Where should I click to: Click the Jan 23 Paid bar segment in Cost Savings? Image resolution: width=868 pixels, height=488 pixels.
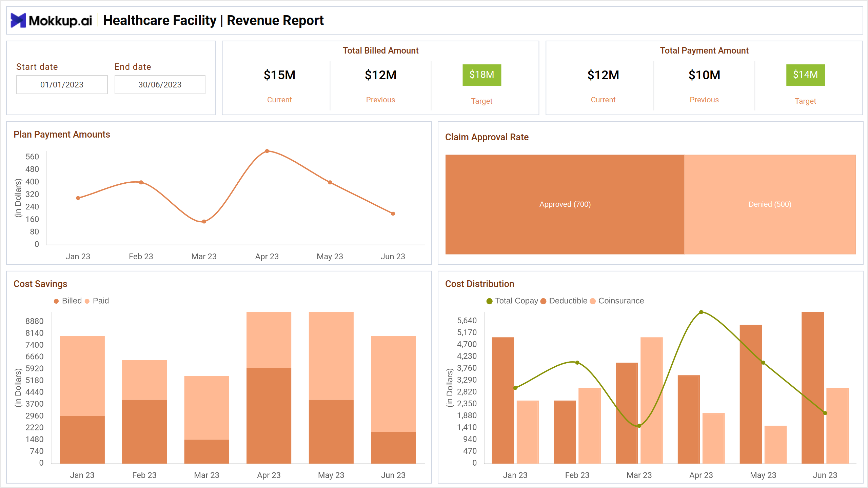(82, 376)
